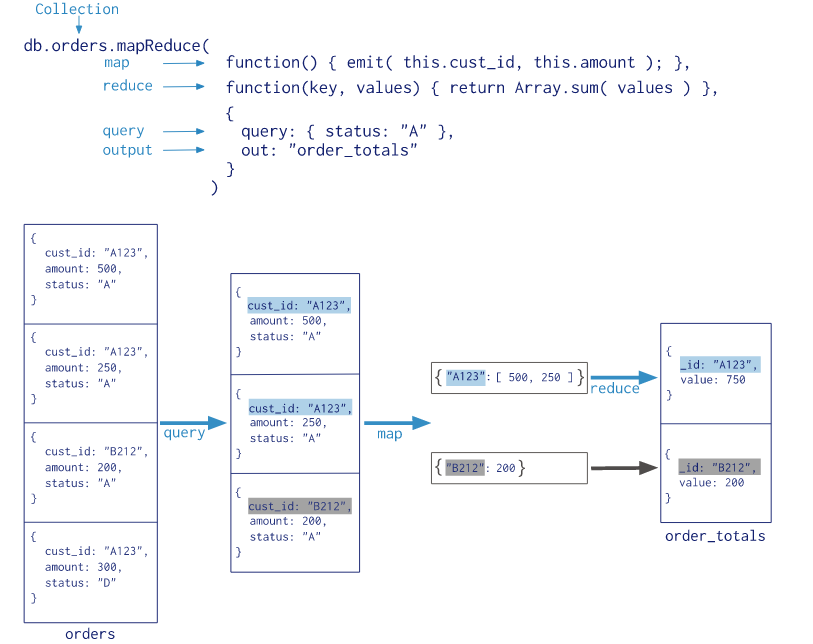813x644 pixels.
Task: Click "value: 200" in order_totals
Action: (x=711, y=482)
